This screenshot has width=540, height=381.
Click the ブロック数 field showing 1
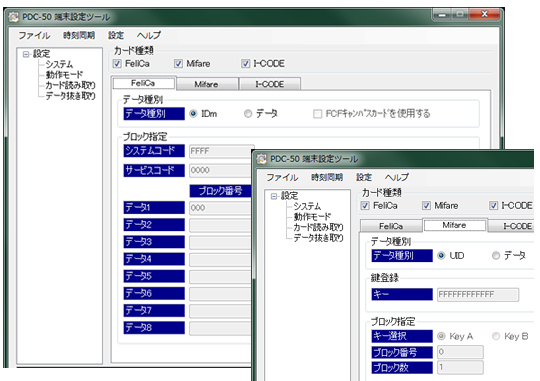click(x=460, y=367)
